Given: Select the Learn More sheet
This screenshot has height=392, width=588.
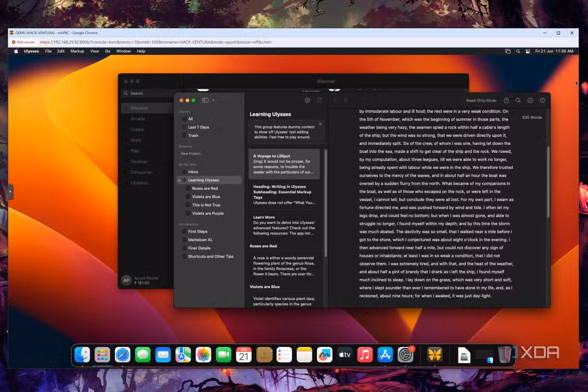Looking at the screenshot, I should tap(284, 225).
